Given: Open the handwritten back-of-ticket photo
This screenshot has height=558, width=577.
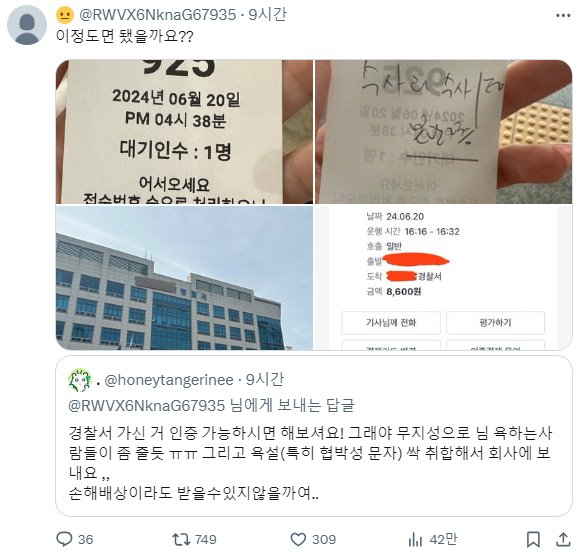Looking at the screenshot, I should [x=443, y=132].
